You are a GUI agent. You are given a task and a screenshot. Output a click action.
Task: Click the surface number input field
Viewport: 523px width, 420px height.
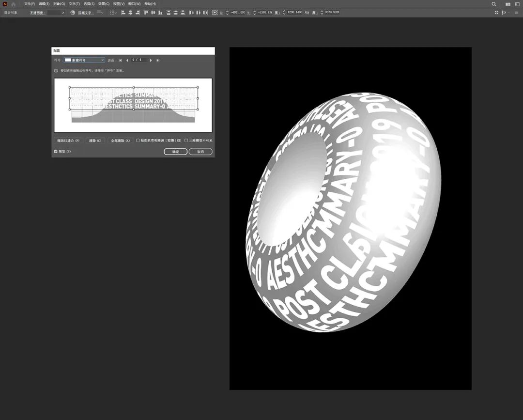[x=139, y=60]
